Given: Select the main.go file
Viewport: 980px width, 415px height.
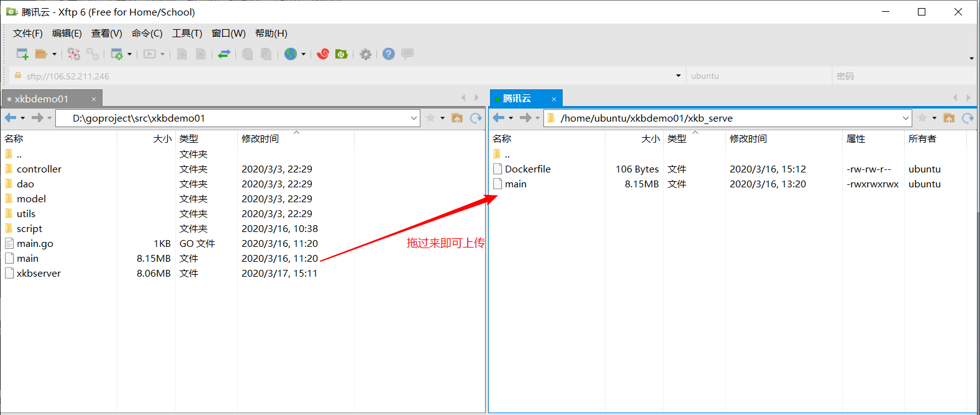Looking at the screenshot, I should (35, 243).
